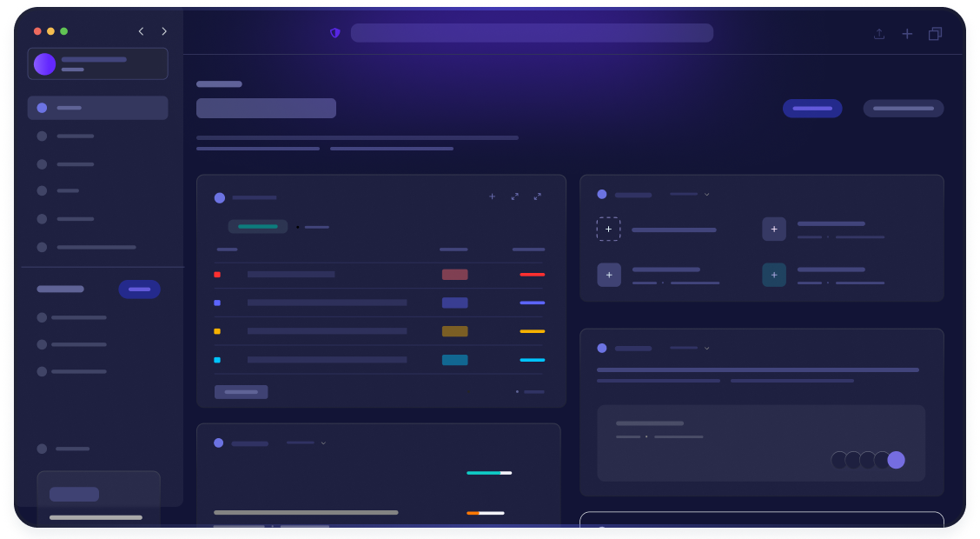Toggle the yellow checkbox in third table row
This screenshot has width=980, height=539.
tap(217, 331)
